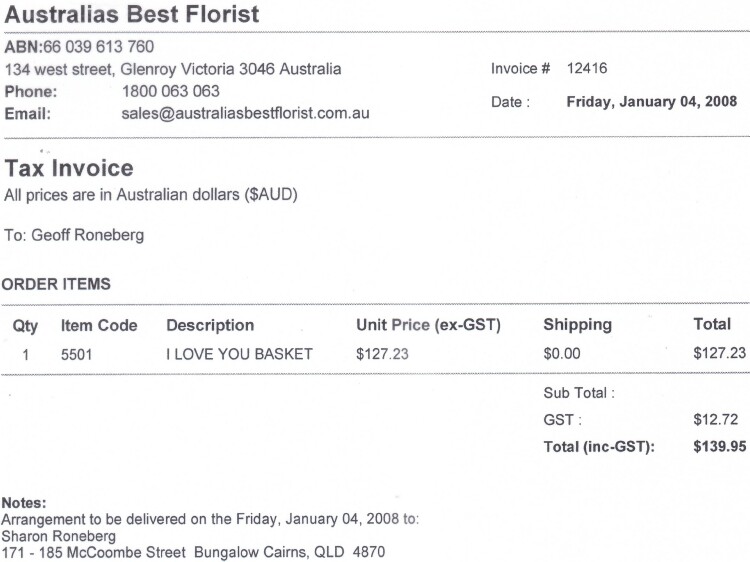The height and width of the screenshot is (562, 750).
Task: Click the Sub Total label
Action: tap(579, 393)
